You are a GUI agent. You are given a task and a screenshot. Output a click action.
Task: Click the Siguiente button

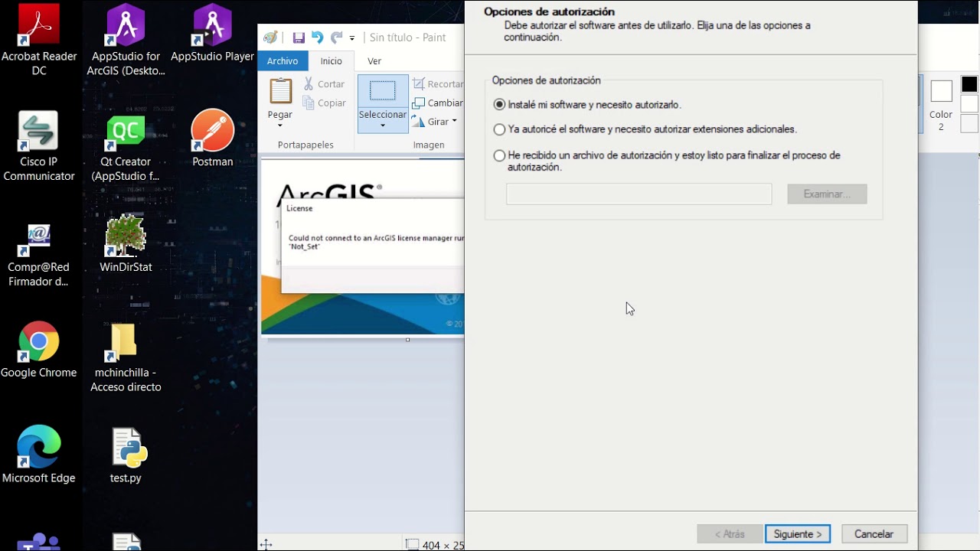(797, 534)
